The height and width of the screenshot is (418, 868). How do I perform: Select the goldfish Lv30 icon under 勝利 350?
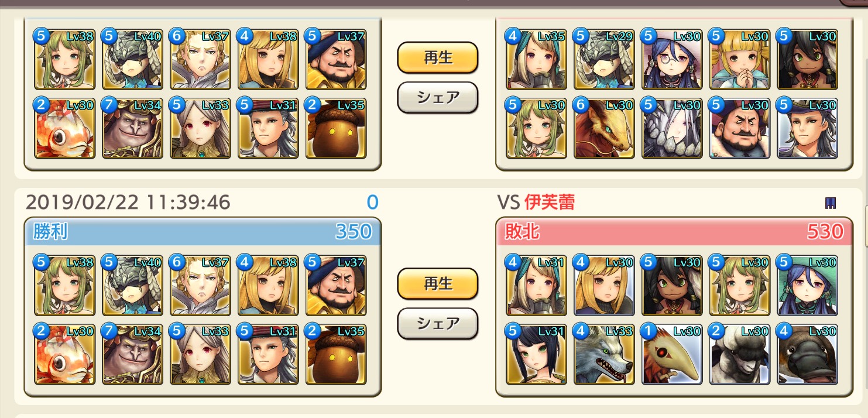tap(64, 354)
